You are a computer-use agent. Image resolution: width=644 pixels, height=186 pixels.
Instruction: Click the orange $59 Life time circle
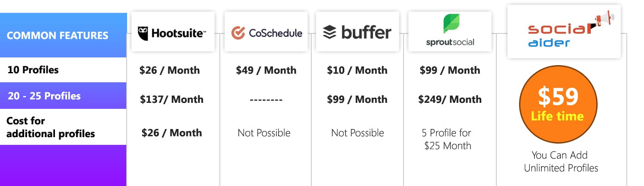[558, 104]
